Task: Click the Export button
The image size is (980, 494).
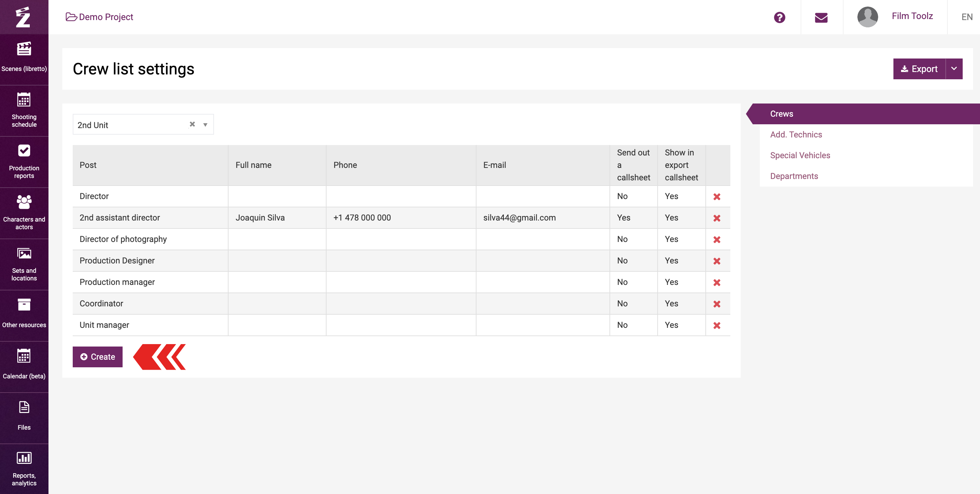Action: (919, 69)
